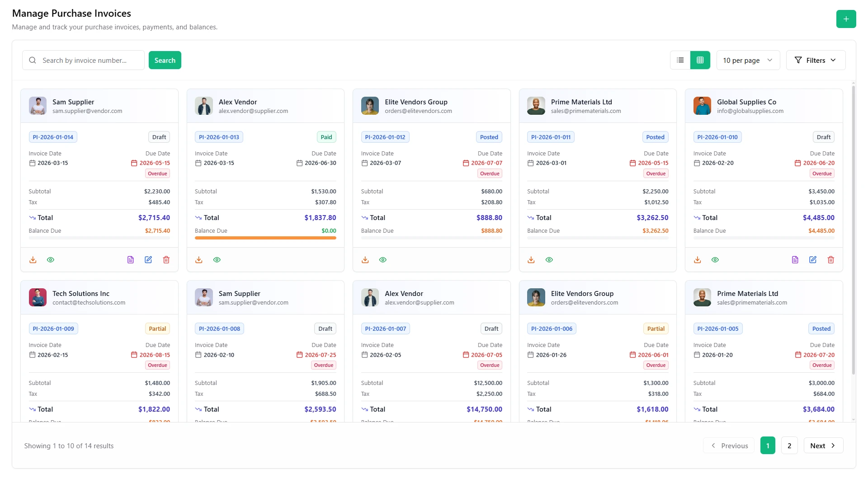Viewport: 868px width, 488px height.
Task: Expand the Filters dropdown
Action: pyautogui.click(x=816, y=60)
